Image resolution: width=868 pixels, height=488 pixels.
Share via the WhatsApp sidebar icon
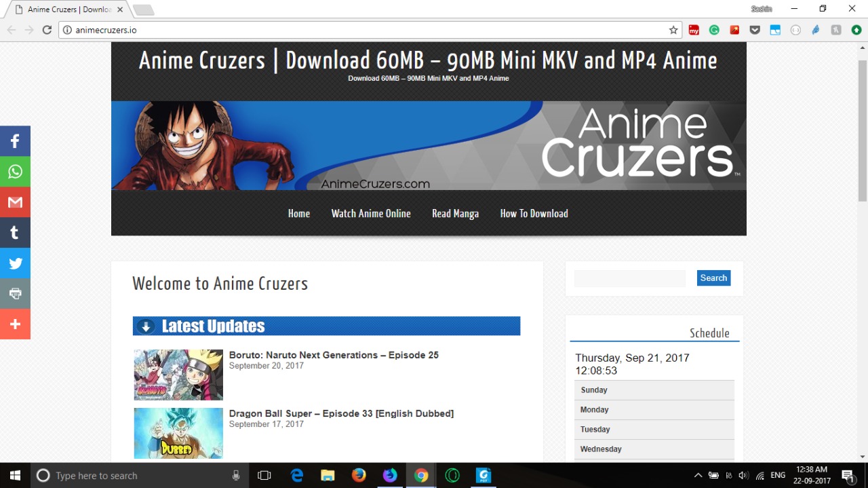(15, 172)
